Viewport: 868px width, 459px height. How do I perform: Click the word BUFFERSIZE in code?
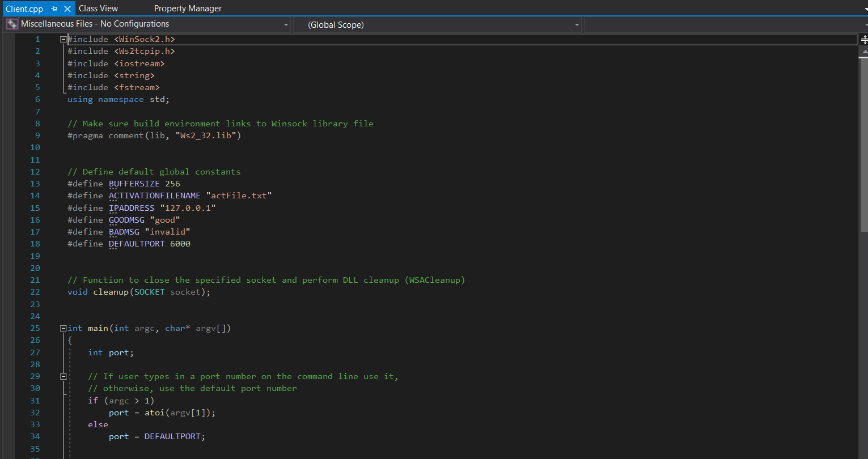[134, 183]
